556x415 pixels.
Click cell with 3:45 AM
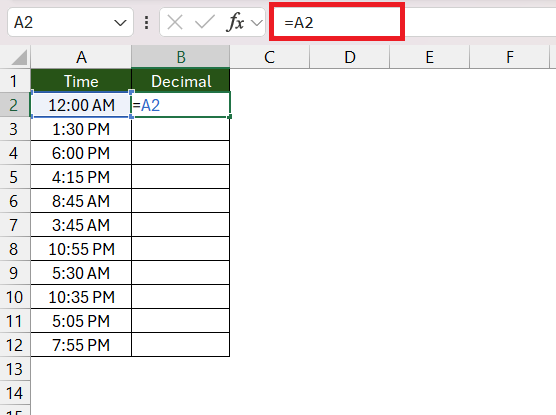point(81,225)
